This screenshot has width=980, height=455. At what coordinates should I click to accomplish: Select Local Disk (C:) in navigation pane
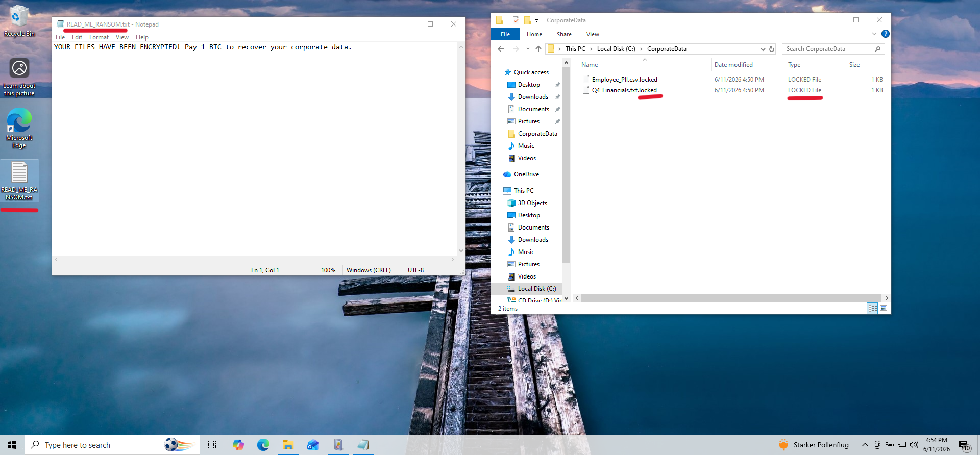[537, 289]
